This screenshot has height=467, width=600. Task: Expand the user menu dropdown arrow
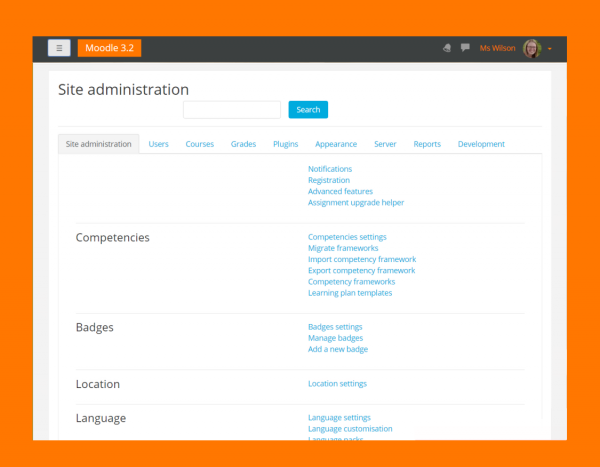[549, 49]
